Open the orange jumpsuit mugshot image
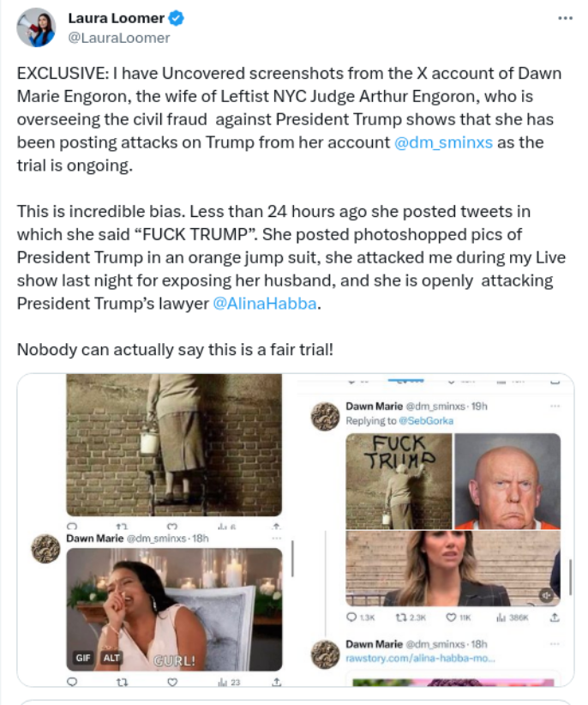The height and width of the screenshot is (705, 588). click(x=507, y=480)
